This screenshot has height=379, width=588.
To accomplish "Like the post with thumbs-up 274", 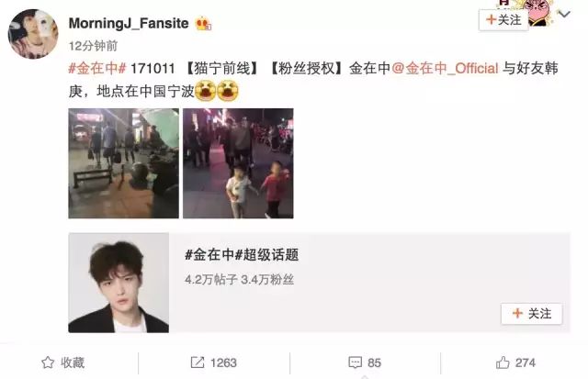I will point(503,362).
